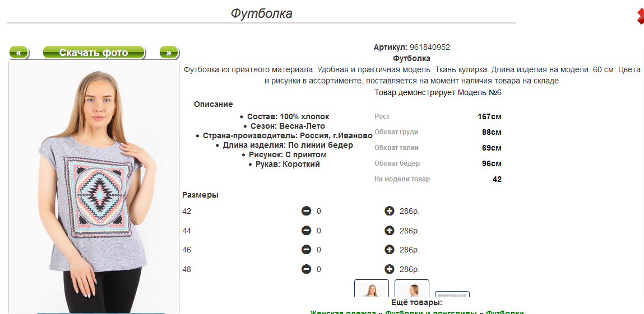Click the size 42 label
The height and width of the screenshot is (314, 644).
tap(187, 212)
